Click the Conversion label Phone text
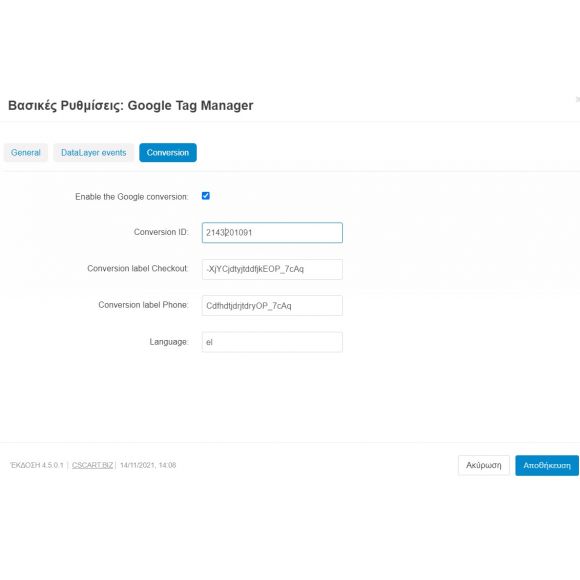 click(144, 305)
